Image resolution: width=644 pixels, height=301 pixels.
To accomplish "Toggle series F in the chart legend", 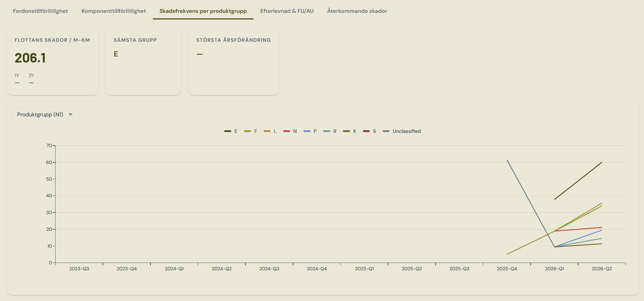I will tap(251, 131).
